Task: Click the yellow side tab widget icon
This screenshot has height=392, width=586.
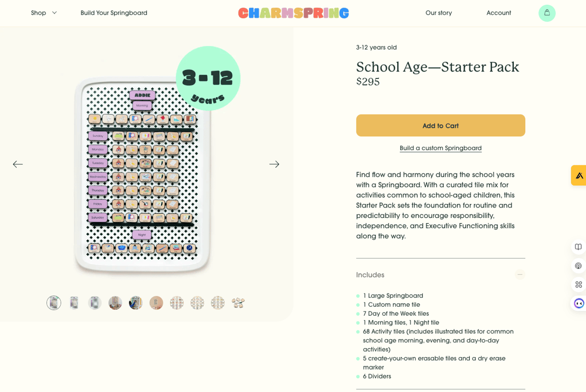Action: point(579,176)
